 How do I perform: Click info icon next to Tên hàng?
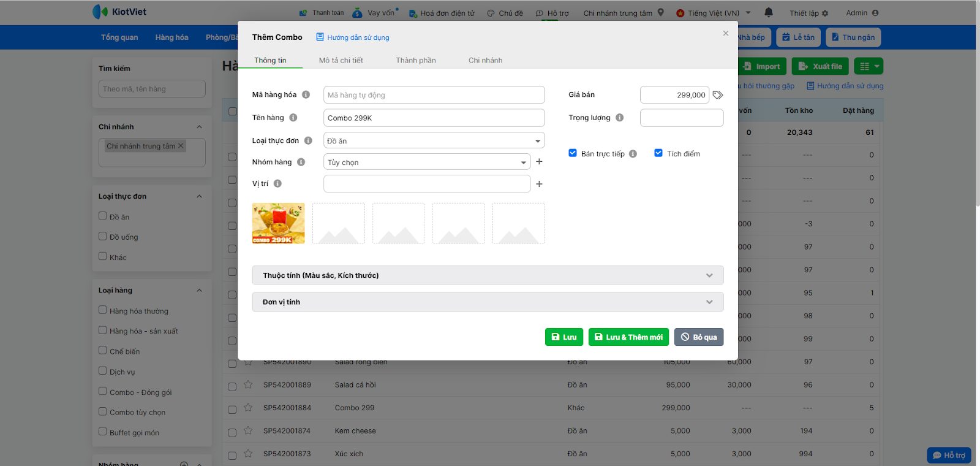293,118
